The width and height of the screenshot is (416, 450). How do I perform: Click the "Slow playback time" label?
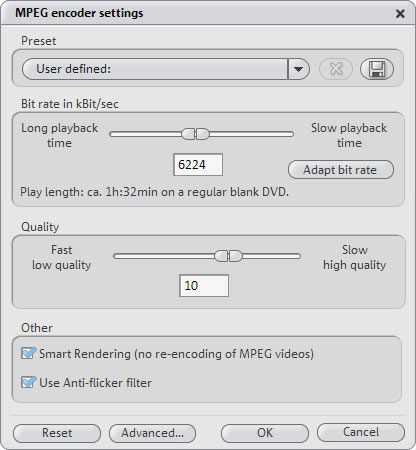click(349, 135)
